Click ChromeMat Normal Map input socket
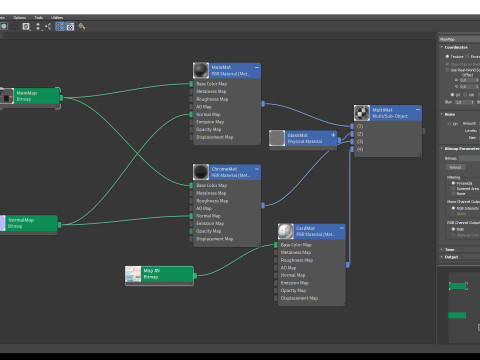This screenshot has height=360, width=480. click(191, 216)
